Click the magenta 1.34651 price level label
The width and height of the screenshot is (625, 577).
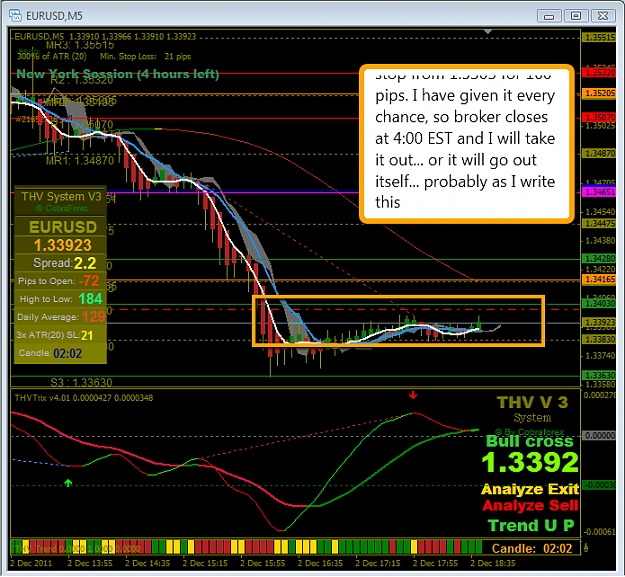599,192
